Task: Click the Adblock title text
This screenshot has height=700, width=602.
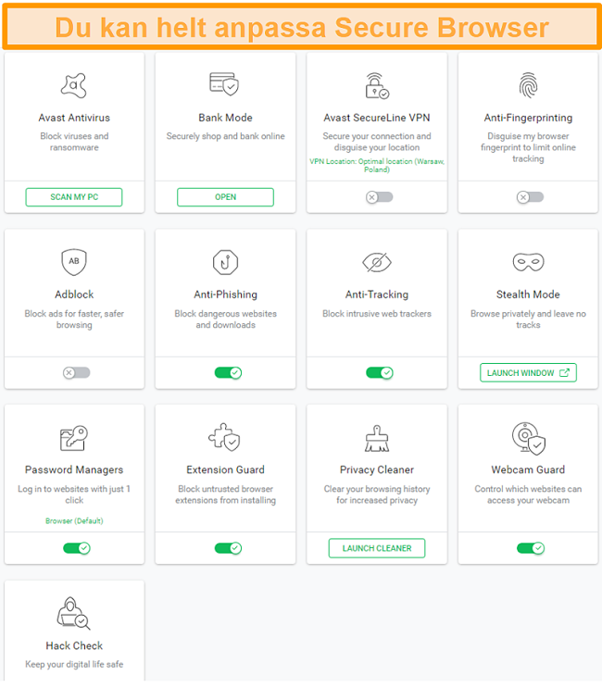Action: tap(74, 294)
